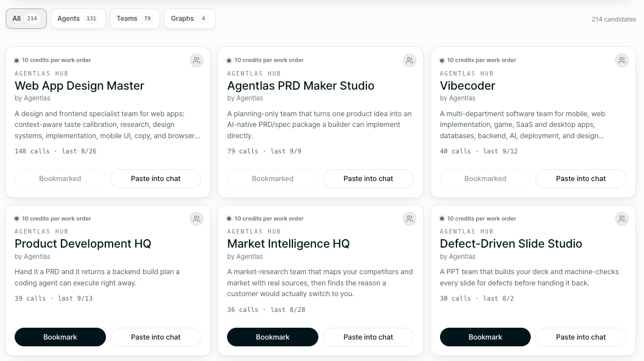644x361 pixels.
Task: Click team icon on Agentlas PRD Maker Studio card
Action: click(x=410, y=60)
